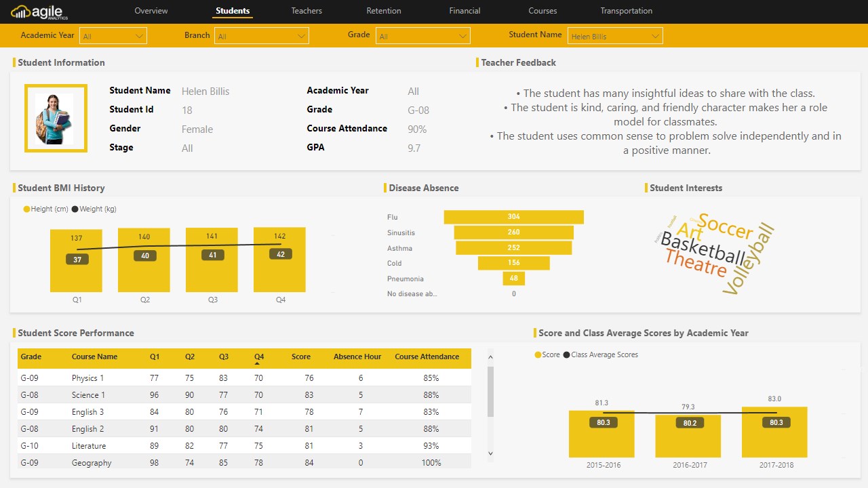Click the Score legend marker
868x488 pixels.
(538, 355)
